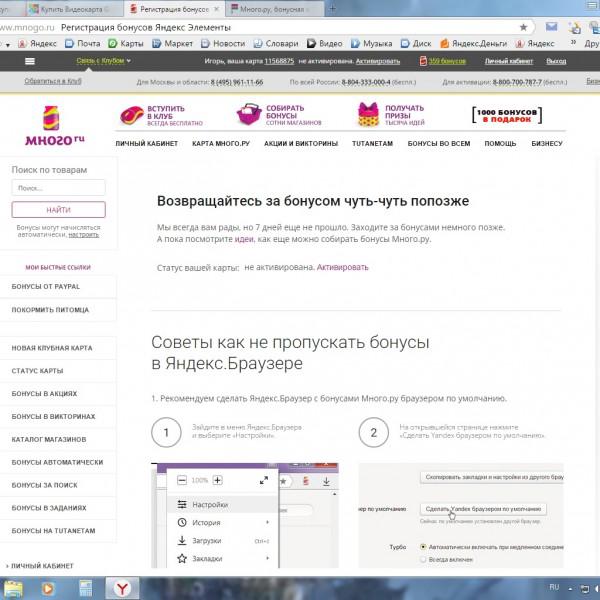
Task: Bookmark page with the star icon
Action: [x=523, y=27]
